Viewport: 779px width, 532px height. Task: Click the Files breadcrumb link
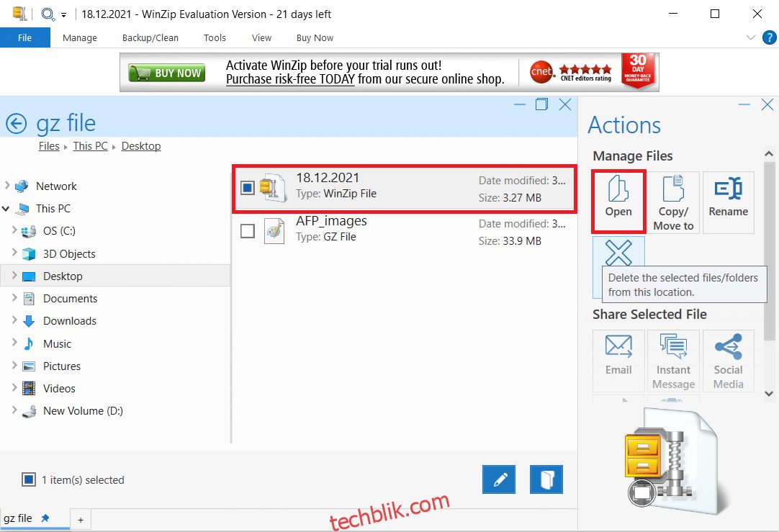[49, 146]
